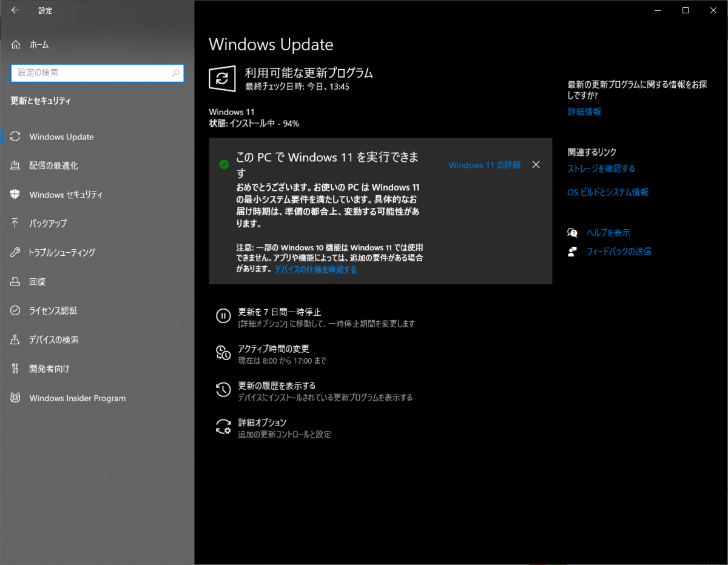The image size is (728, 565).
Task: Open the ヘルプを表示 link
Action: tap(608, 233)
